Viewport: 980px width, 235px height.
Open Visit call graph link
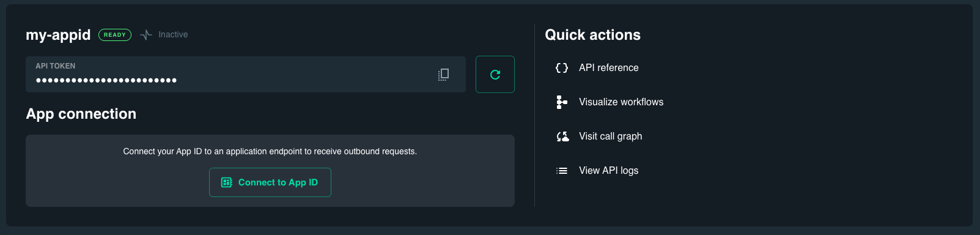point(610,136)
